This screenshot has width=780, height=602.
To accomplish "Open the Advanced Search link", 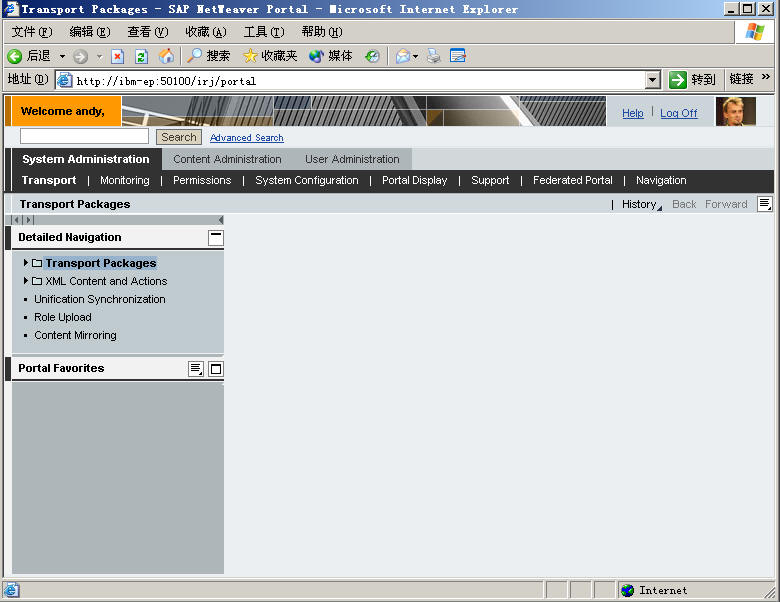I will [247, 138].
